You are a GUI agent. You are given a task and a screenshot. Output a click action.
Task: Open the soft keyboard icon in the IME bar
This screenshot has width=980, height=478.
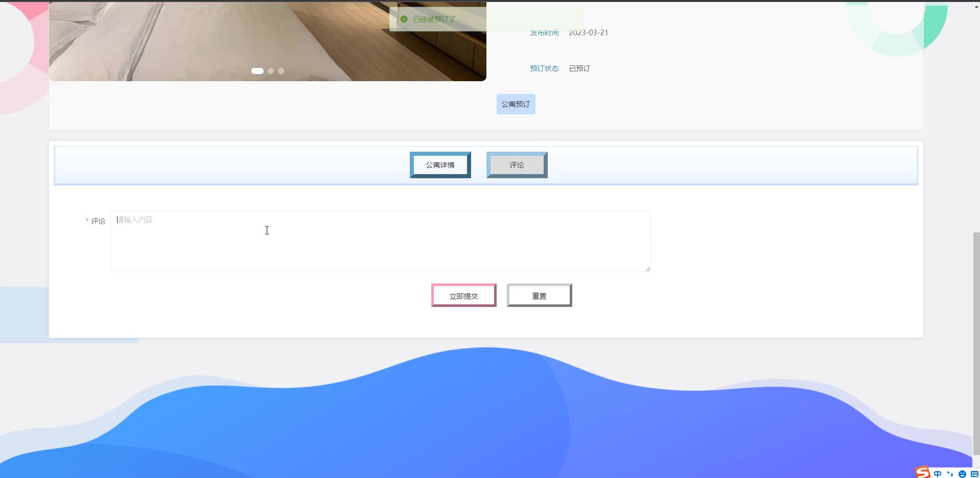[x=974, y=474]
